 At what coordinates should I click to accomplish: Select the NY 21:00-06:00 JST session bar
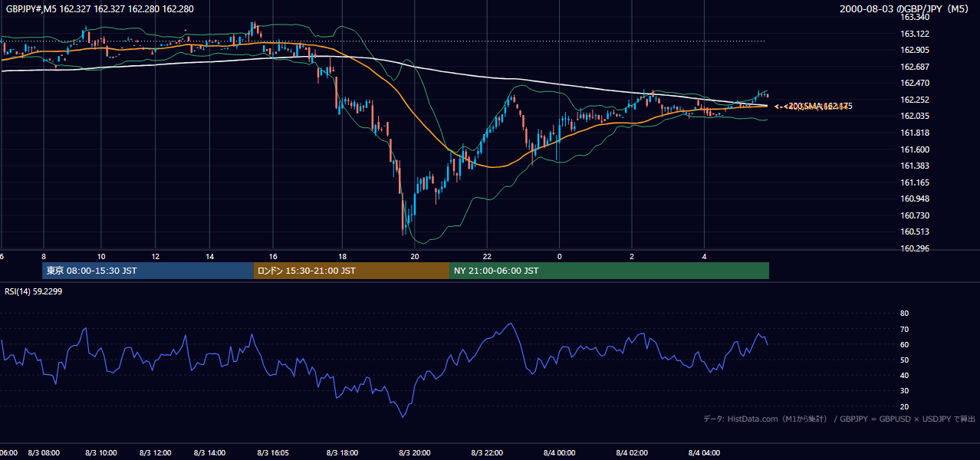(609, 271)
